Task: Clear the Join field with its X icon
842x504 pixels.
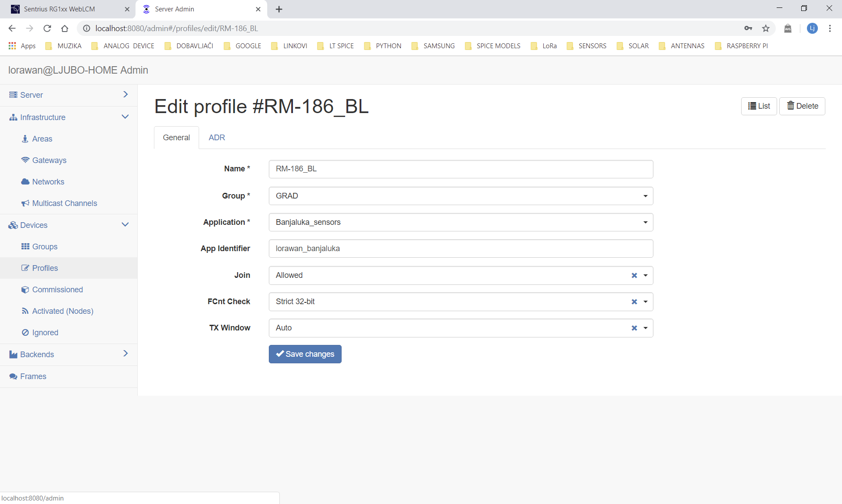Action: click(634, 275)
